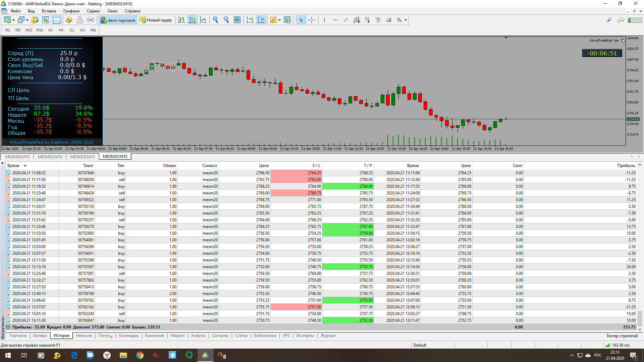
Task: Expand new chart dropdown arrow
Action: coord(13,20)
